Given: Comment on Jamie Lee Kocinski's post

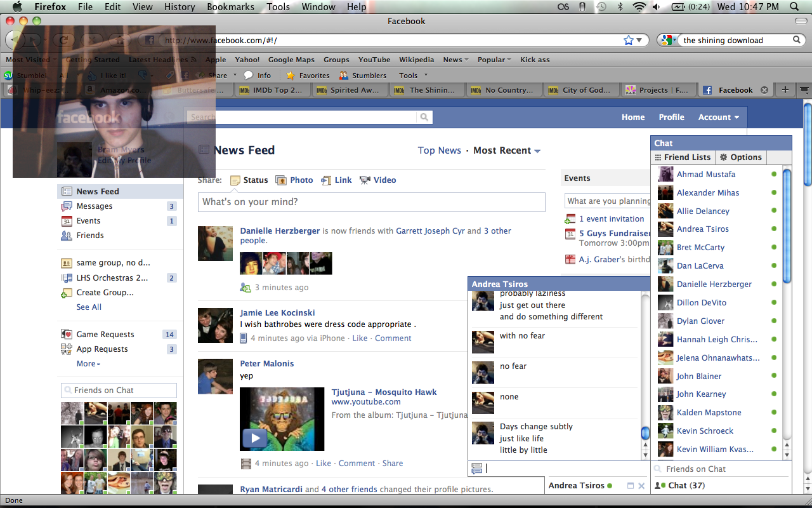Looking at the screenshot, I should coord(393,338).
